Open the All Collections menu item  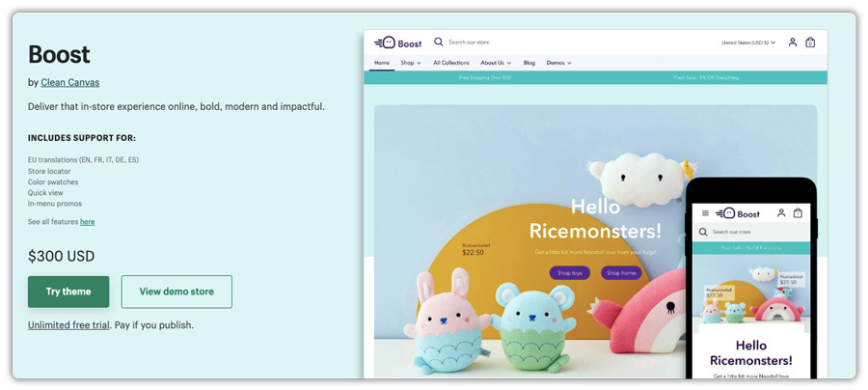(451, 63)
